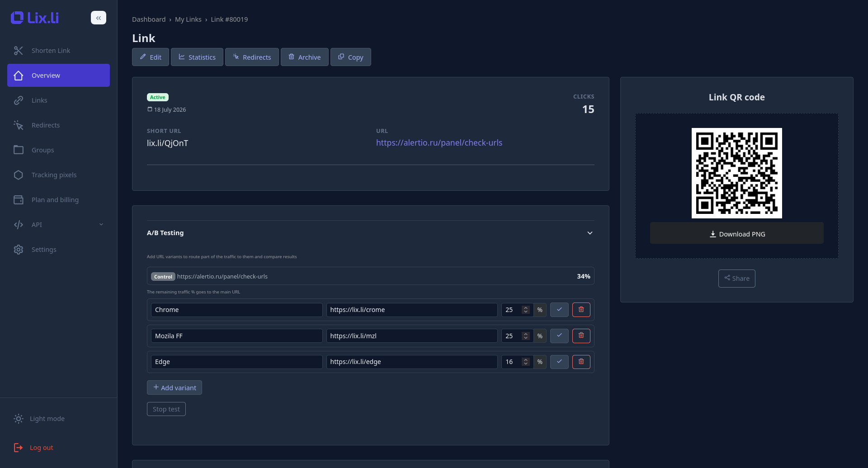This screenshot has width=868, height=468.
Task: Stop the A/B test
Action: click(x=166, y=409)
